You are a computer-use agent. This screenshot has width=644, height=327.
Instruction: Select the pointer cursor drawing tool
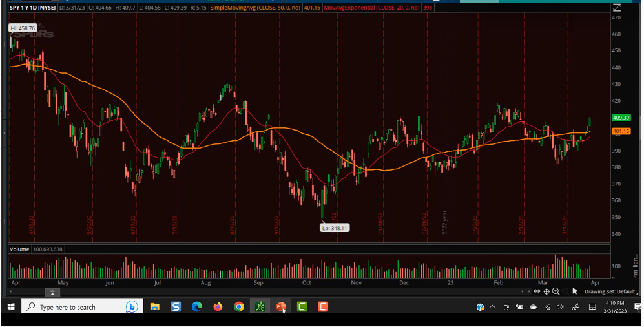point(575,291)
